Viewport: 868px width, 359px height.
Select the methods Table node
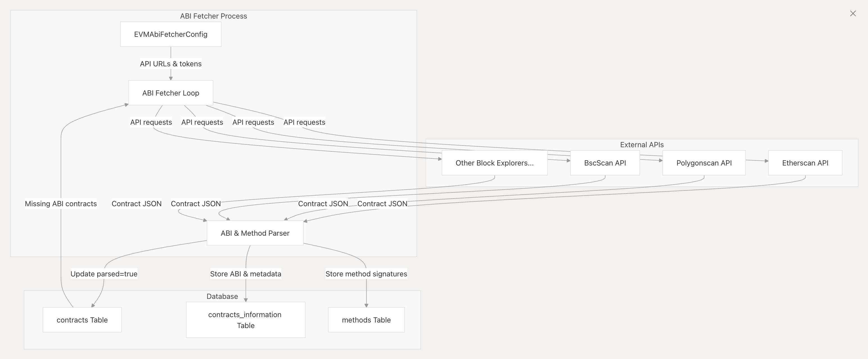pyautogui.click(x=366, y=320)
